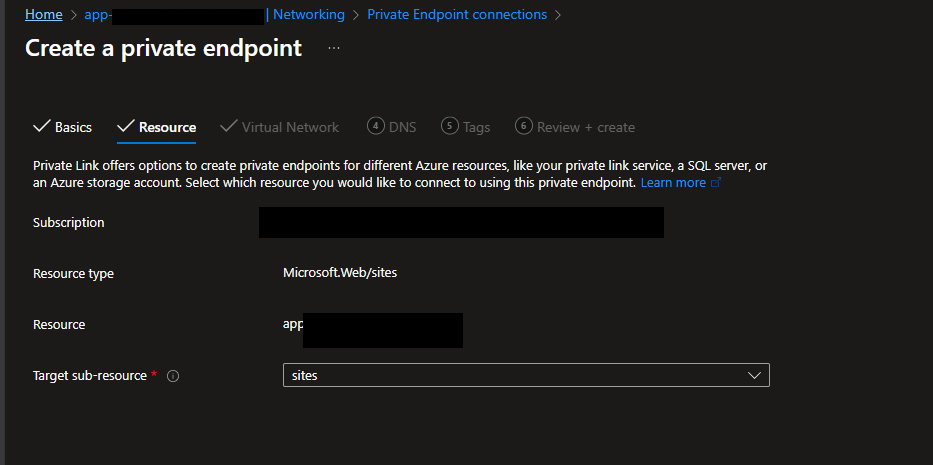
Task: Go to the Virtual Network tab
Action: 279,127
